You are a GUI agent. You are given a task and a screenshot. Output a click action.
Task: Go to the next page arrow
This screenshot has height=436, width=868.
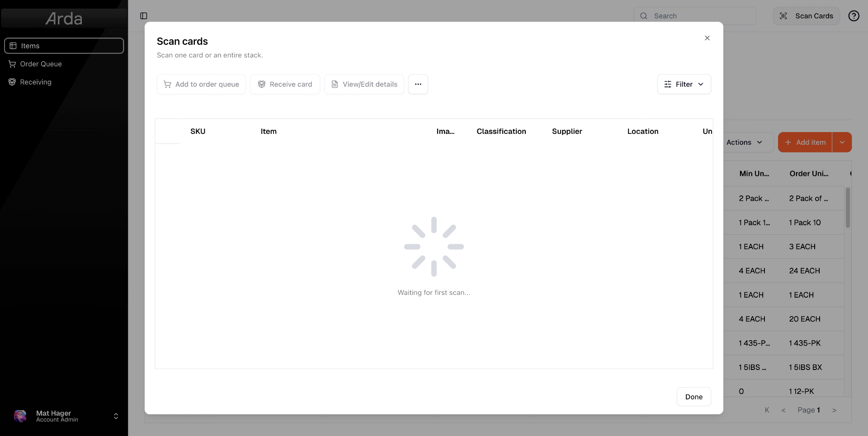(x=834, y=410)
